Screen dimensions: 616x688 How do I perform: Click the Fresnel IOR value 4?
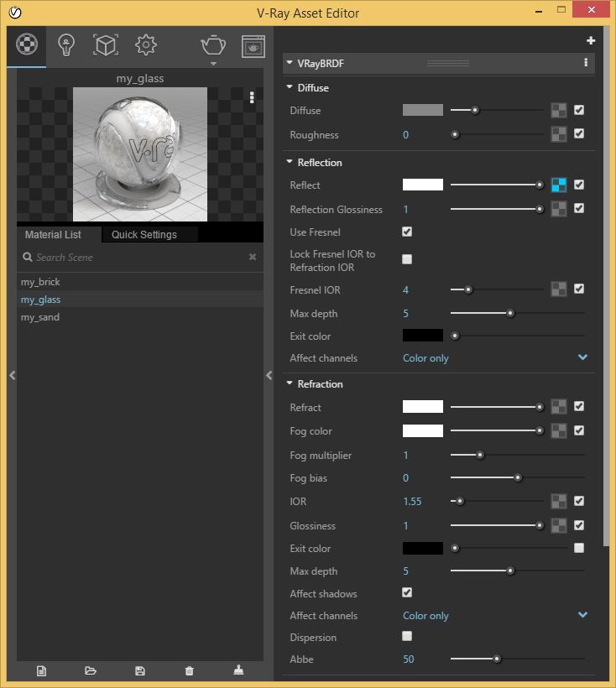pyautogui.click(x=405, y=289)
